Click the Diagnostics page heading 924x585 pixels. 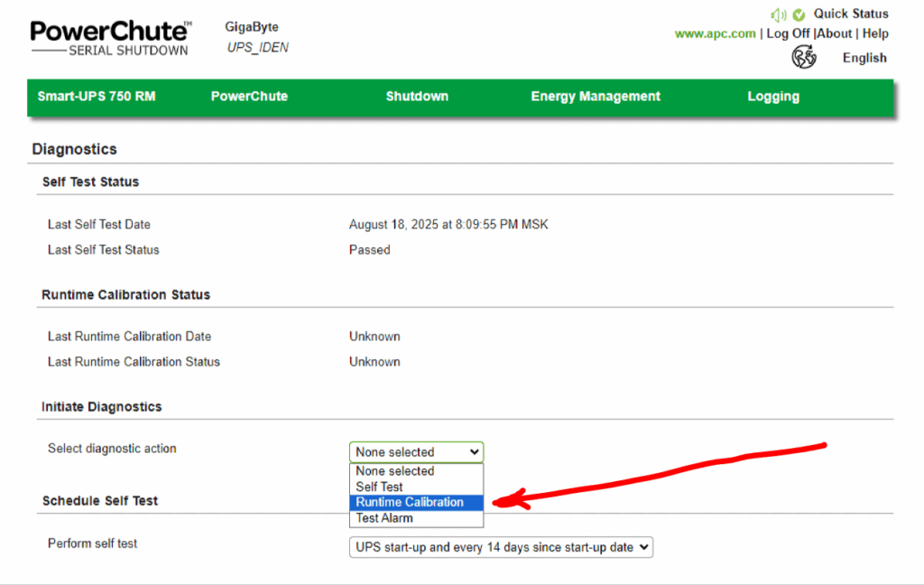[74, 149]
